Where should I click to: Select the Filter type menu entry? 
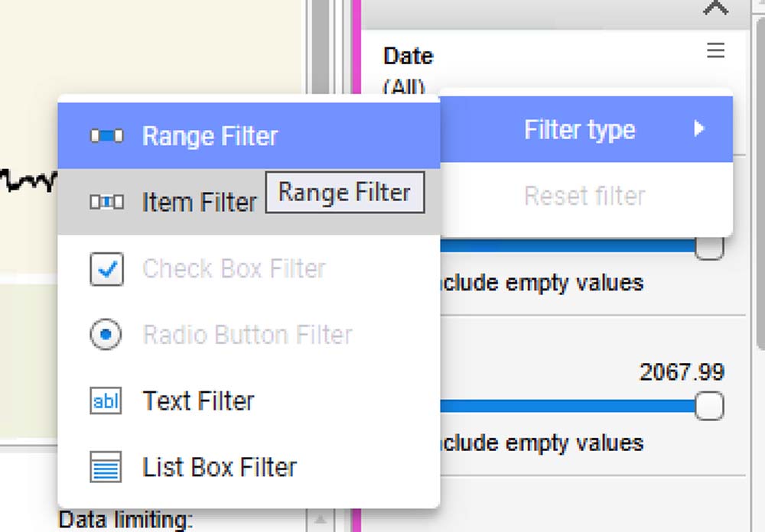579,130
